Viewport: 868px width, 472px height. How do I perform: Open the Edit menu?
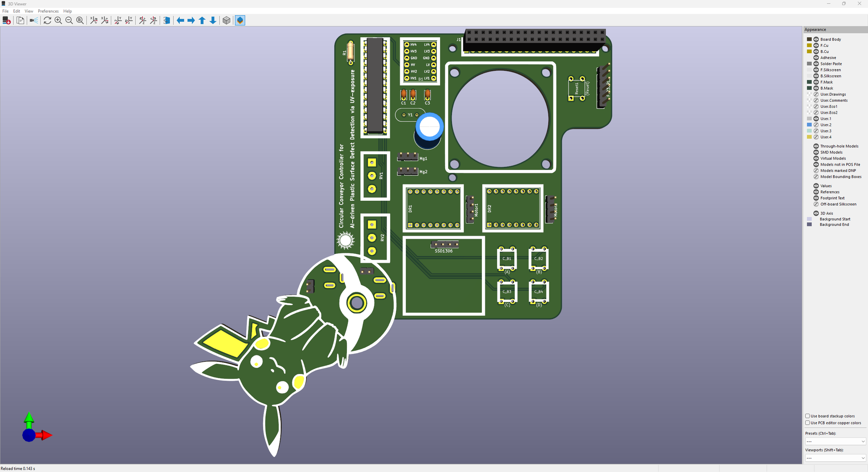click(x=17, y=11)
